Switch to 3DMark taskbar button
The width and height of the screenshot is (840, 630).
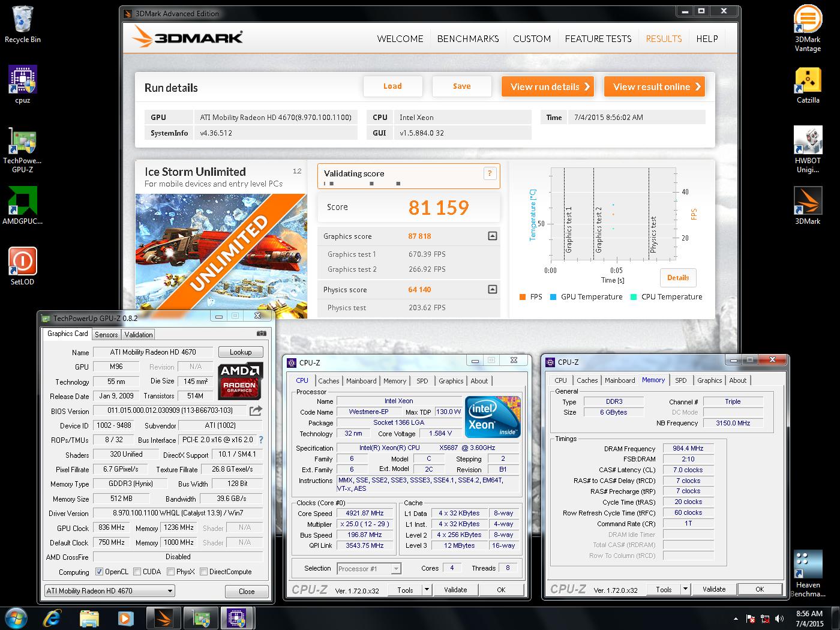coord(163,618)
